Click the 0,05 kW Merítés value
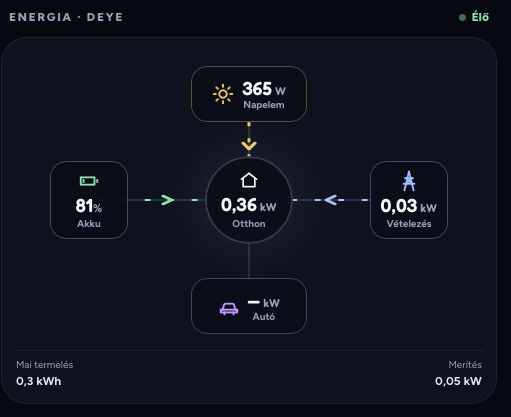 tap(458, 381)
